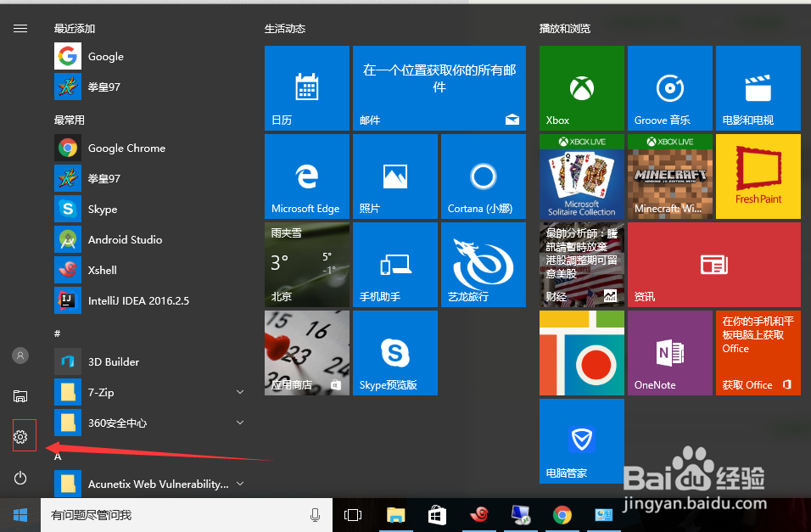This screenshot has height=532, width=811.
Task: Open File Explorer on the taskbar
Action: (395, 515)
